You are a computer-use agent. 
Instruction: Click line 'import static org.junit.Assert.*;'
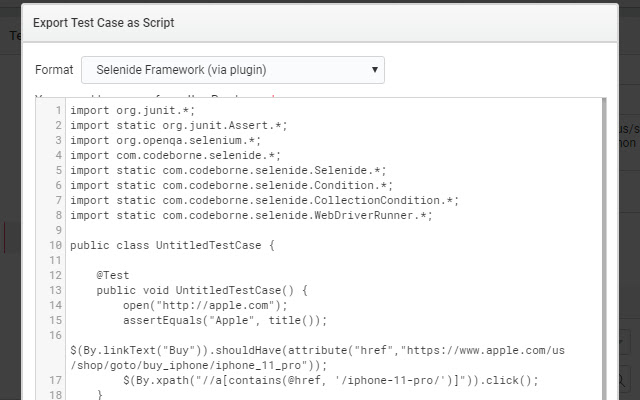179,125
